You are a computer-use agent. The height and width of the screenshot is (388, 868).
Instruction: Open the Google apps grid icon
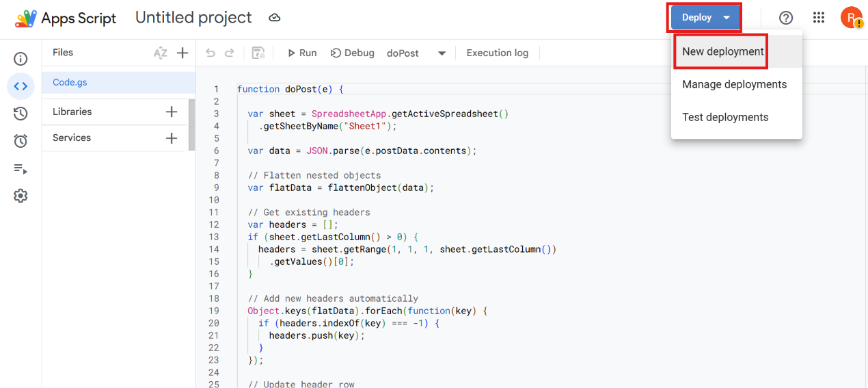(819, 18)
